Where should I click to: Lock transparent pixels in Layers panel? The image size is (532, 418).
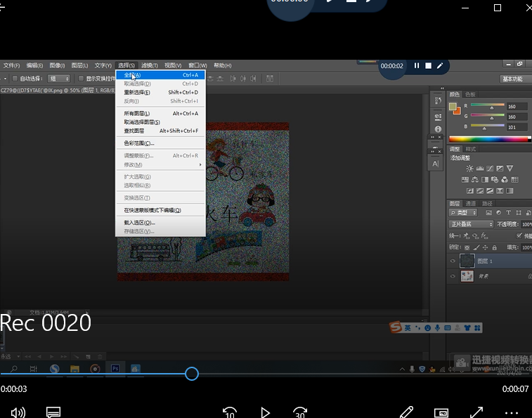click(x=467, y=248)
